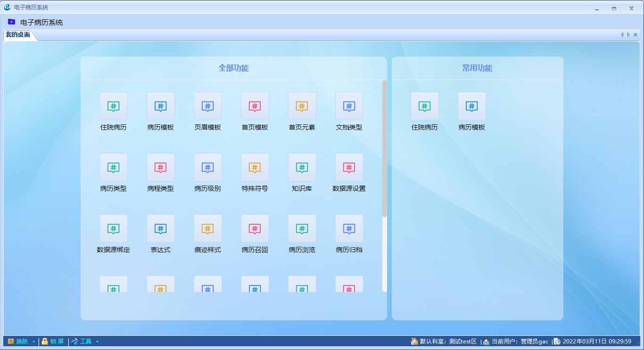Click the 全部功能 panel vertical scrollbar
The image size is (644, 350).
385,148
